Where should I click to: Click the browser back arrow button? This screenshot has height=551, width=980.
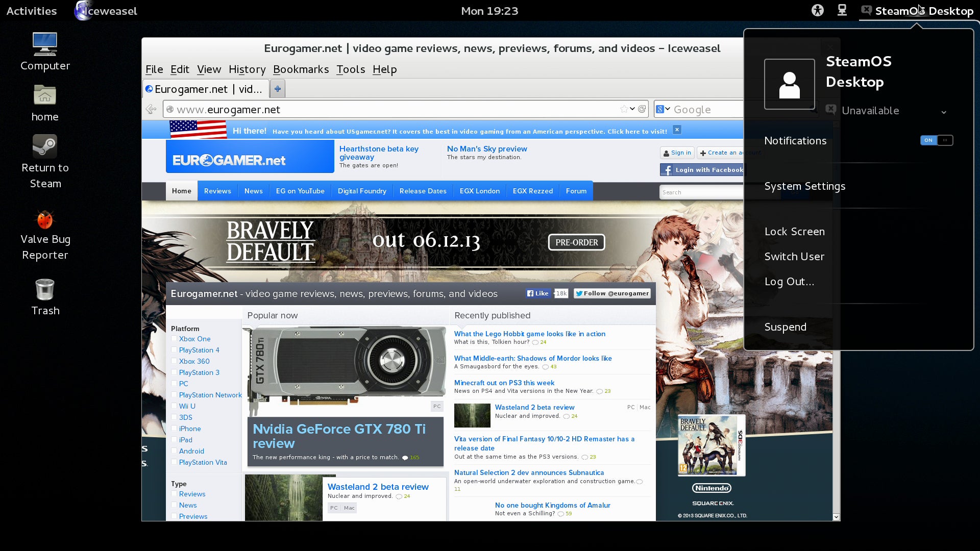point(151,109)
